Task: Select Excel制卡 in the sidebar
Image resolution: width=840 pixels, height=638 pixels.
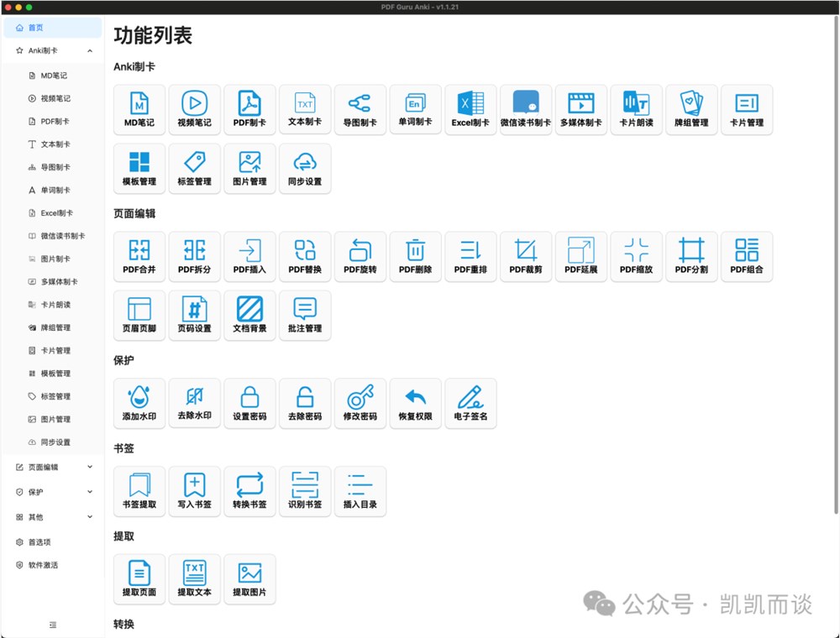Action: (52, 213)
